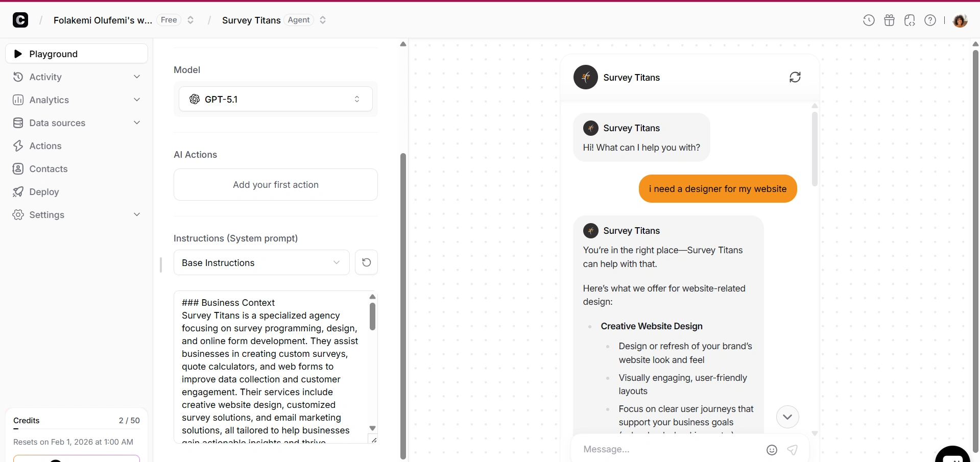Click the Survey Titans agent breadcrumb
This screenshot has height=462, width=980.
251,20
